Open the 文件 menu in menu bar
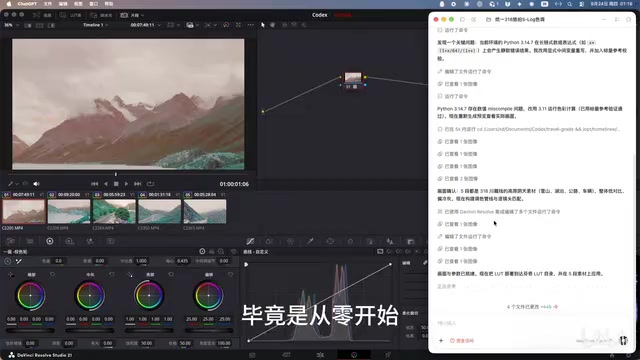The height and width of the screenshot is (360, 640). pos(48,4)
